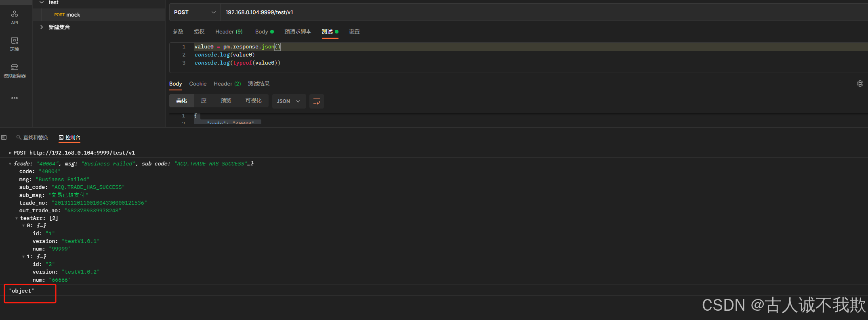The width and height of the screenshot is (868, 320).
Task: Collapse the test collection folder
Action: tap(42, 2)
